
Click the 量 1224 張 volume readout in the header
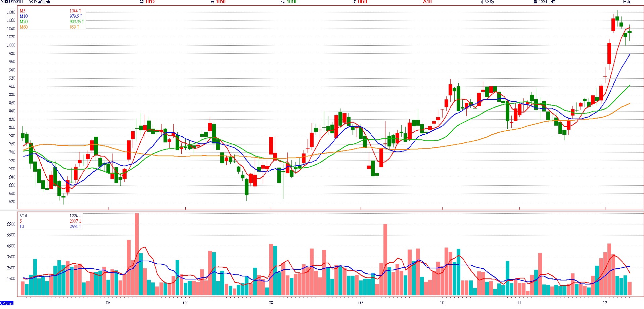(x=544, y=2)
